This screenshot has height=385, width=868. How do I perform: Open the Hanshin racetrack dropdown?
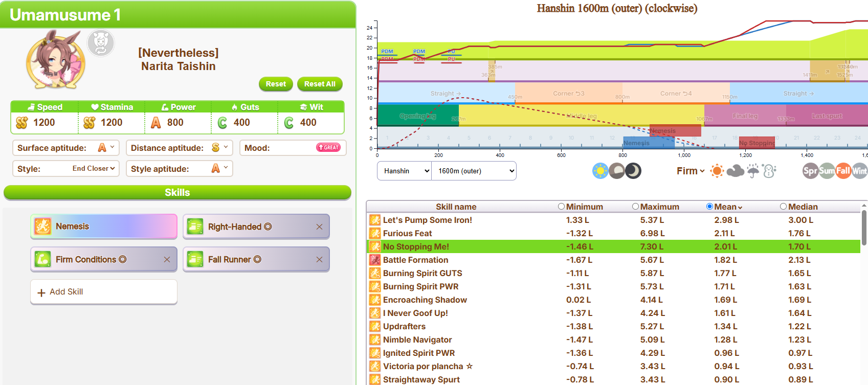[x=405, y=171]
